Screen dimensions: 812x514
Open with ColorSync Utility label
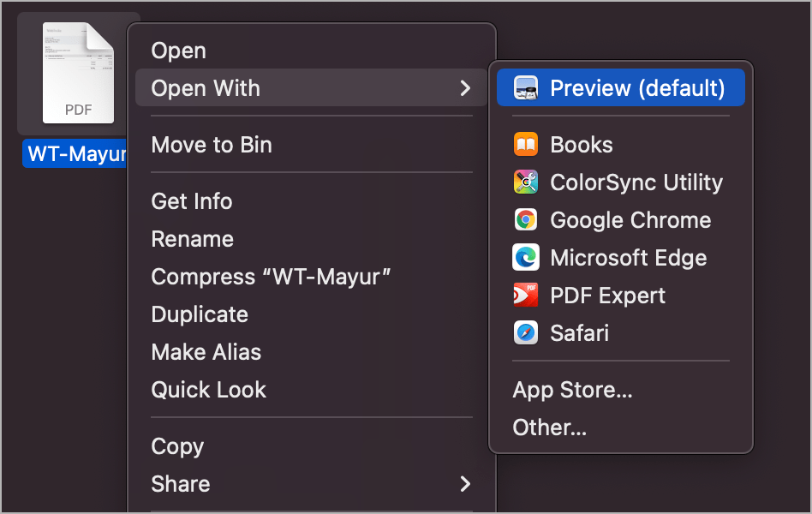tap(636, 182)
